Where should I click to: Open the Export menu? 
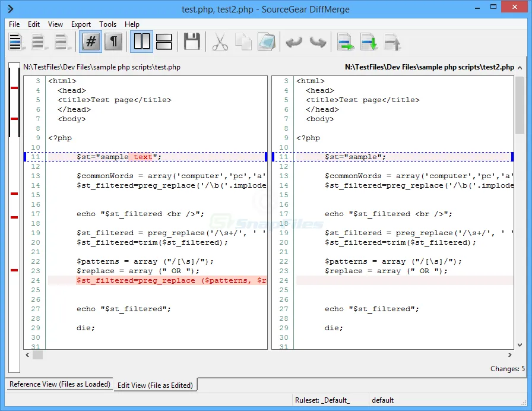point(81,24)
